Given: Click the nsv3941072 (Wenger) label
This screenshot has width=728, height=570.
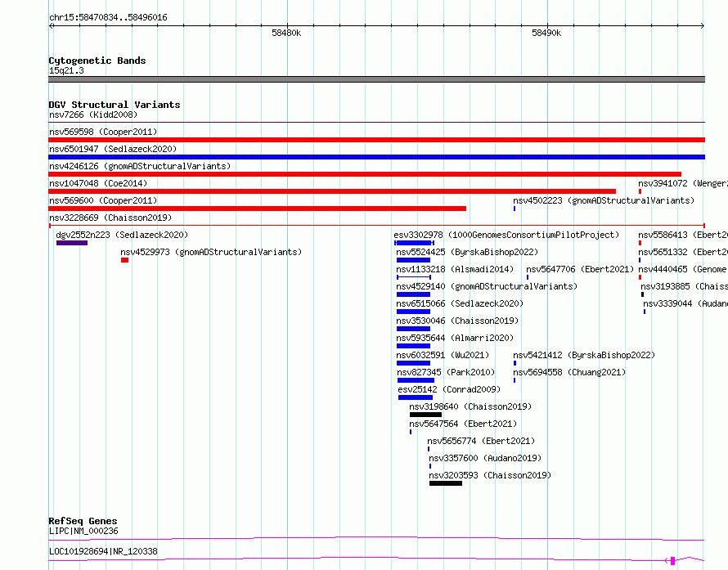Looking at the screenshot, I should point(683,183).
